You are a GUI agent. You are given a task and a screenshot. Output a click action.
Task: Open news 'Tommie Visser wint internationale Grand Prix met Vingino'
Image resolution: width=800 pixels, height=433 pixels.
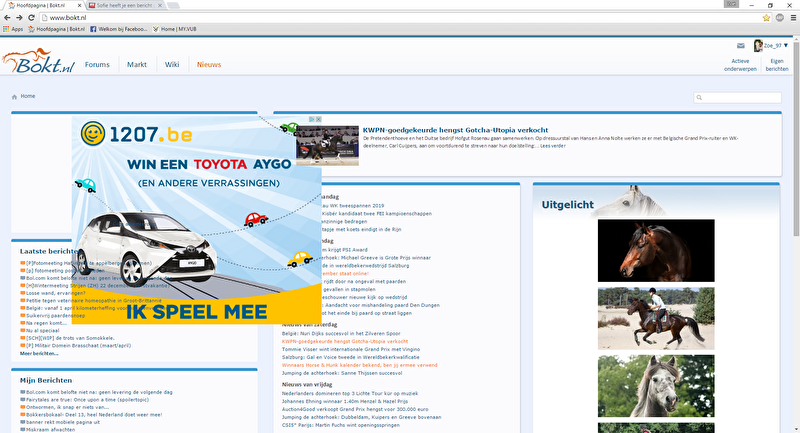pyautogui.click(x=351, y=349)
